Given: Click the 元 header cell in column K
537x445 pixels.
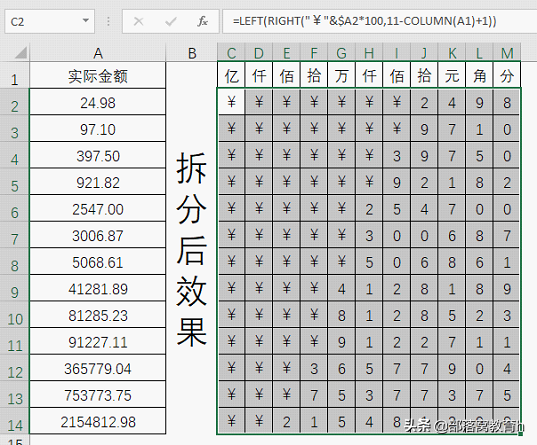Looking at the screenshot, I should point(452,75).
